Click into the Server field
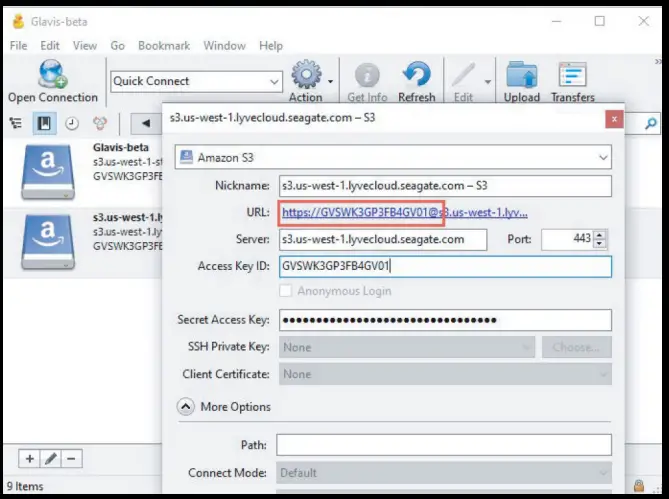This screenshot has width=669, height=499. [x=383, y=239]
